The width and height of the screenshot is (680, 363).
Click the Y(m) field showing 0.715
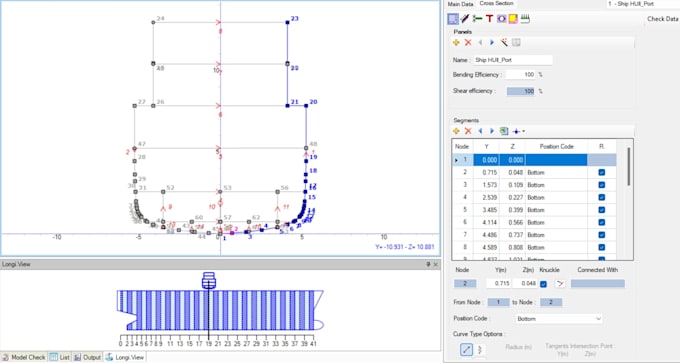[x=499, y=284]
